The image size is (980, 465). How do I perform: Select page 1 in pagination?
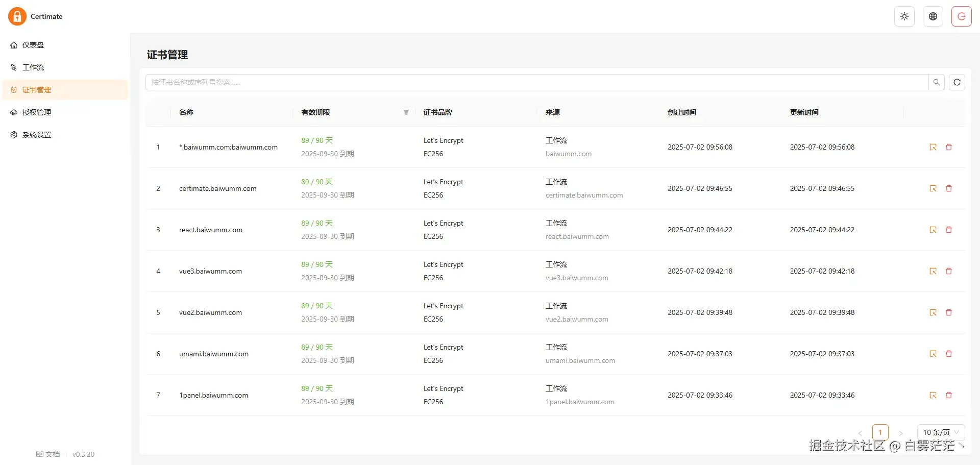880,432
